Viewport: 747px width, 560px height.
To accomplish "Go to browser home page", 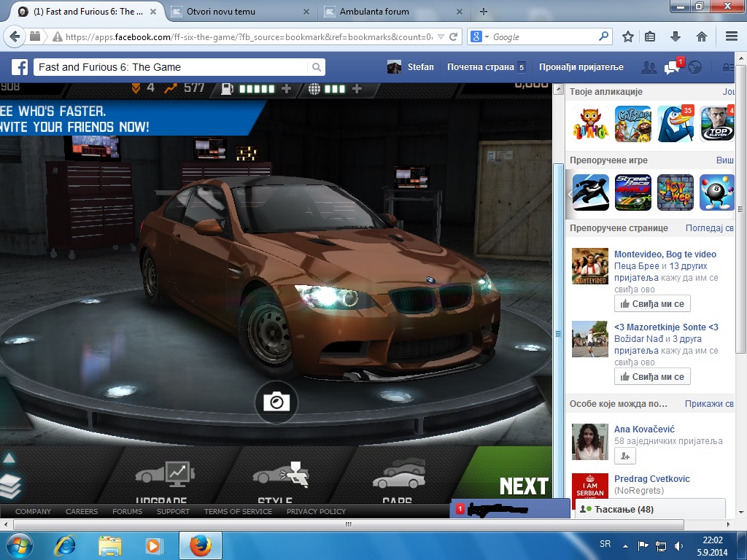I will click(701, 36).
